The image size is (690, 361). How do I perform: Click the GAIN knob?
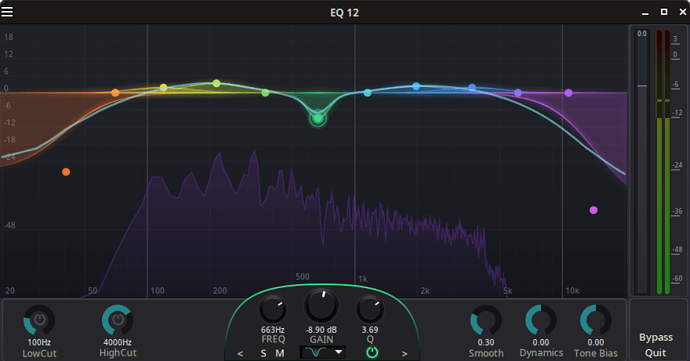[321, 306]
